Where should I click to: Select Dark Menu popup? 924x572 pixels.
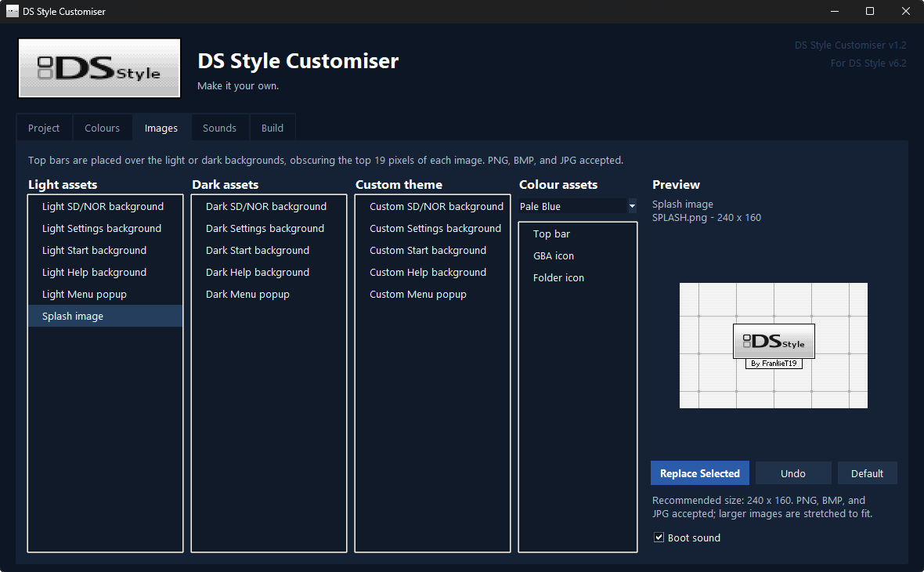(x=269, y=294)
